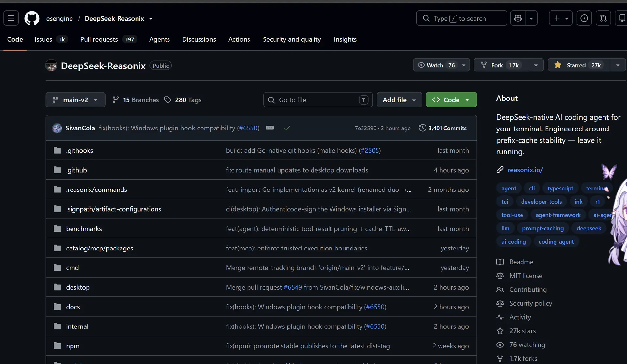
Task: Open the Insights tab
Action: [x=345, y=39]
